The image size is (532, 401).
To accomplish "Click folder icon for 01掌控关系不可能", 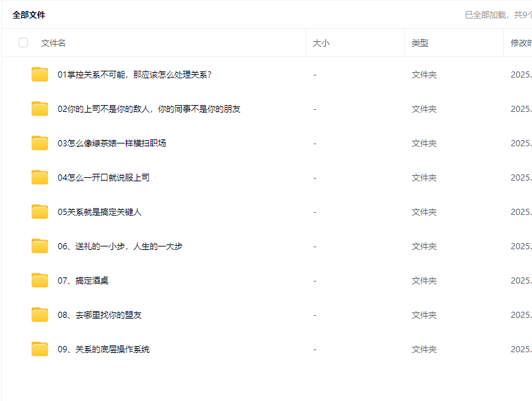I will [40, 74].
